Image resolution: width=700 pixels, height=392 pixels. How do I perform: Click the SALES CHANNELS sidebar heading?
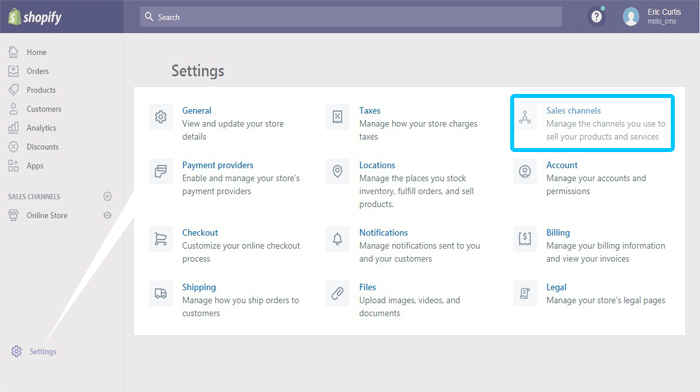click(34, 196)
